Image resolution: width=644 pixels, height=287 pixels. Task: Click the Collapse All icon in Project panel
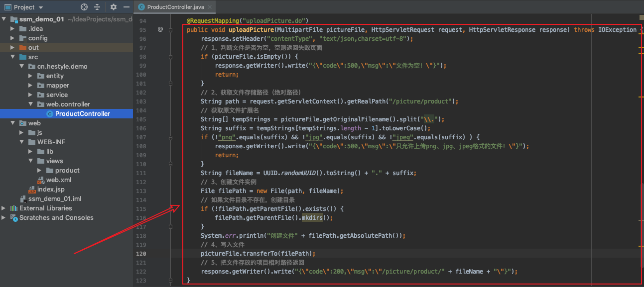point(97,7)
